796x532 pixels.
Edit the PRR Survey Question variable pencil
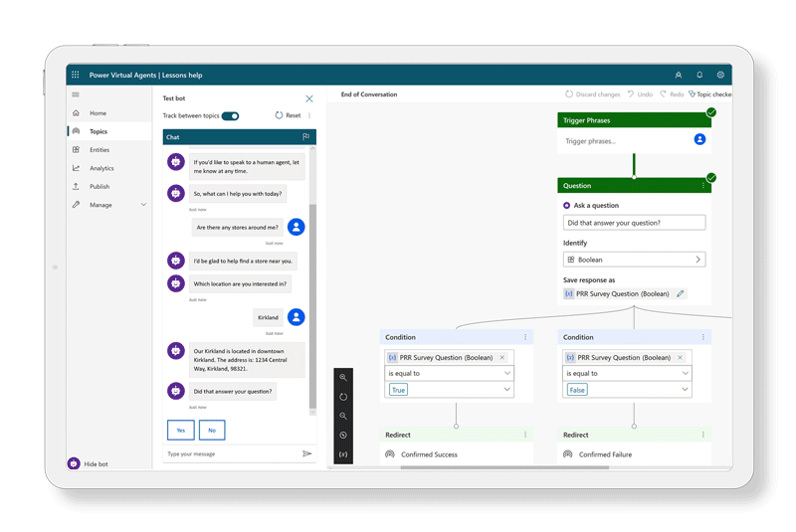[x=681, y=293]
